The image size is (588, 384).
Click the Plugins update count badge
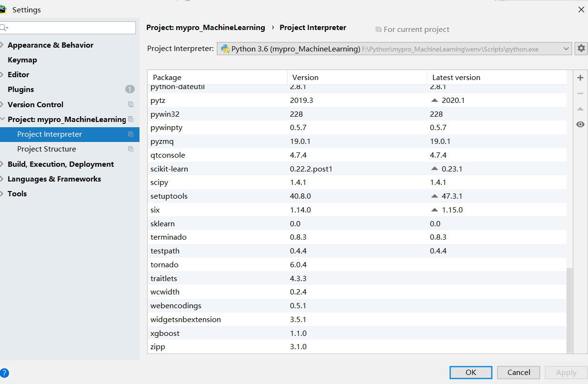[130, 89]
